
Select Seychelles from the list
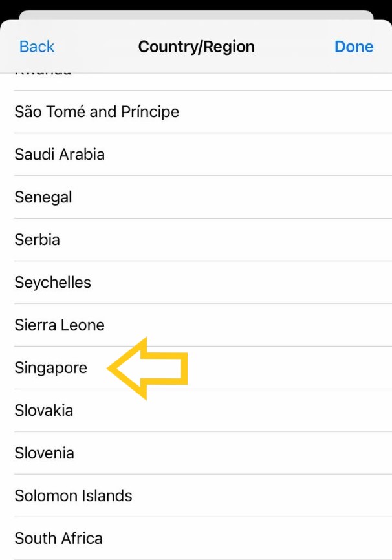tap(53, 283)
